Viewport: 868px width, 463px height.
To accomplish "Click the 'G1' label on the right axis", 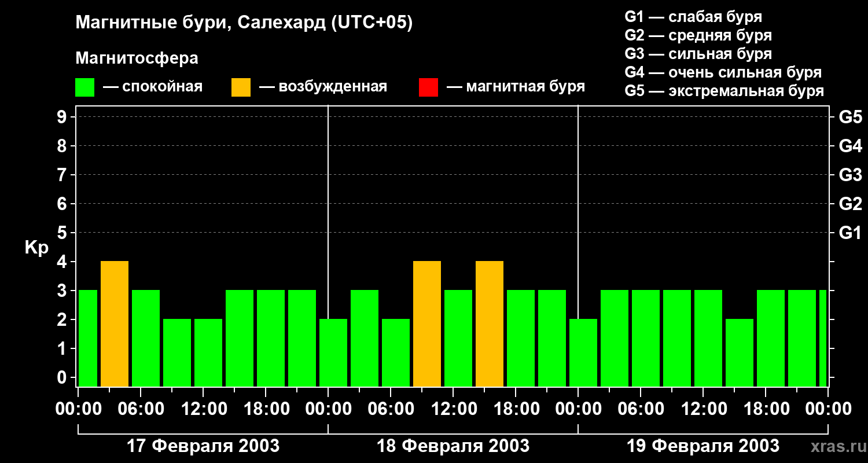I will tap(850, 233).
